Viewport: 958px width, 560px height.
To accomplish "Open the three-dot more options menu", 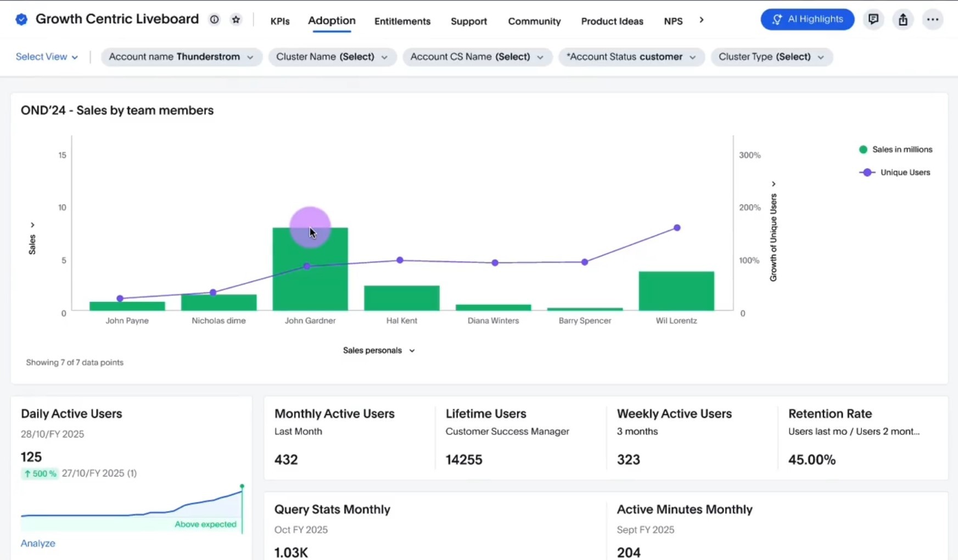I will click(x=933, y=20).
